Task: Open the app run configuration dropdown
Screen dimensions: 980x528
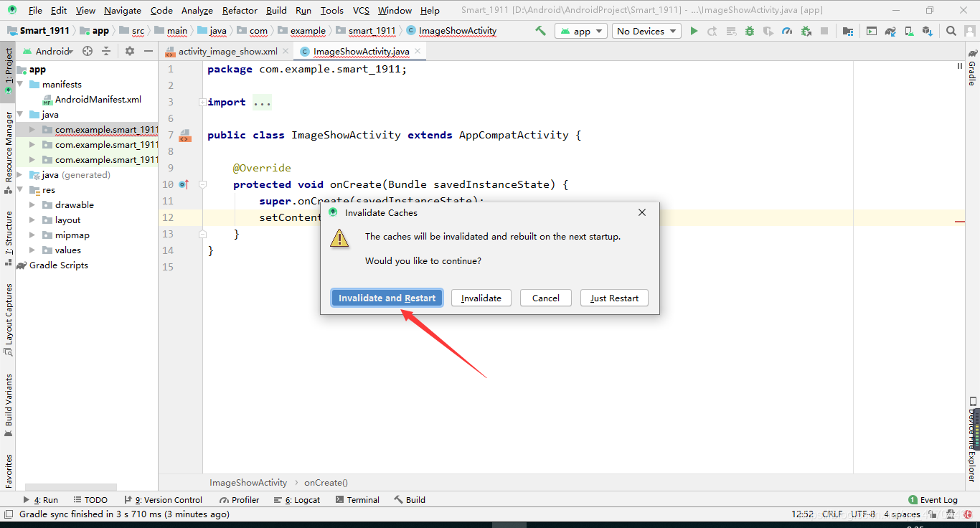Action: click(580, 31)
